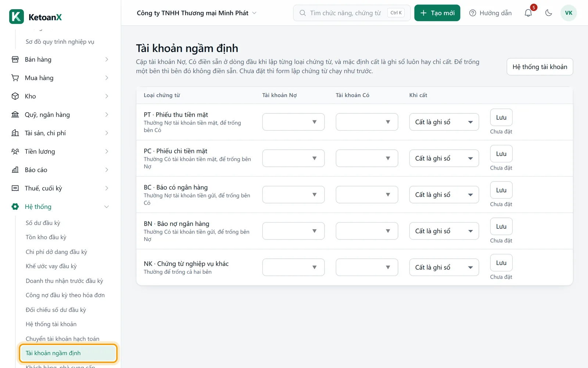This screenshot has height=368, width=588.
Task: Click the search box Tìm chức năng
Action: (x=352, y=13)
